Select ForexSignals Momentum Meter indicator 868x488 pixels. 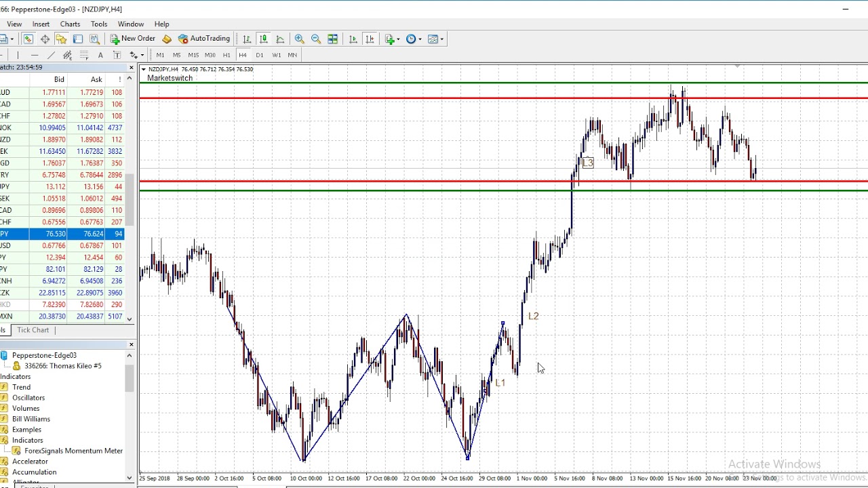click(x=73, y=451)
